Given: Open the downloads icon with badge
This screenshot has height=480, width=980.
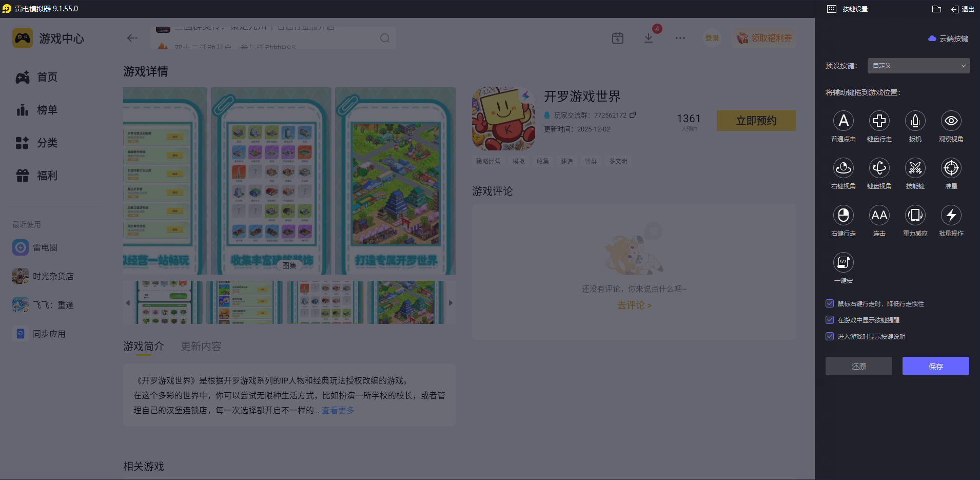Looking at the screenshot, I should 649,38.
